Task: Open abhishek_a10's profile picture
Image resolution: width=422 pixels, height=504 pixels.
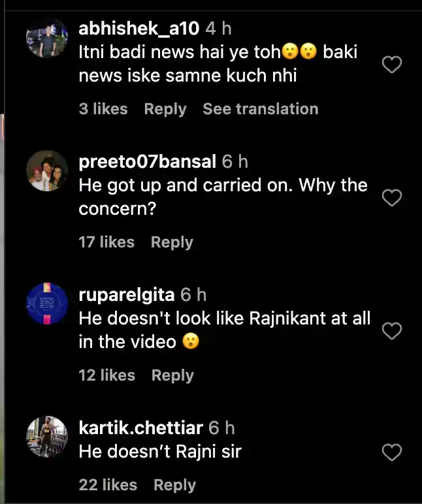Action: 47,39
